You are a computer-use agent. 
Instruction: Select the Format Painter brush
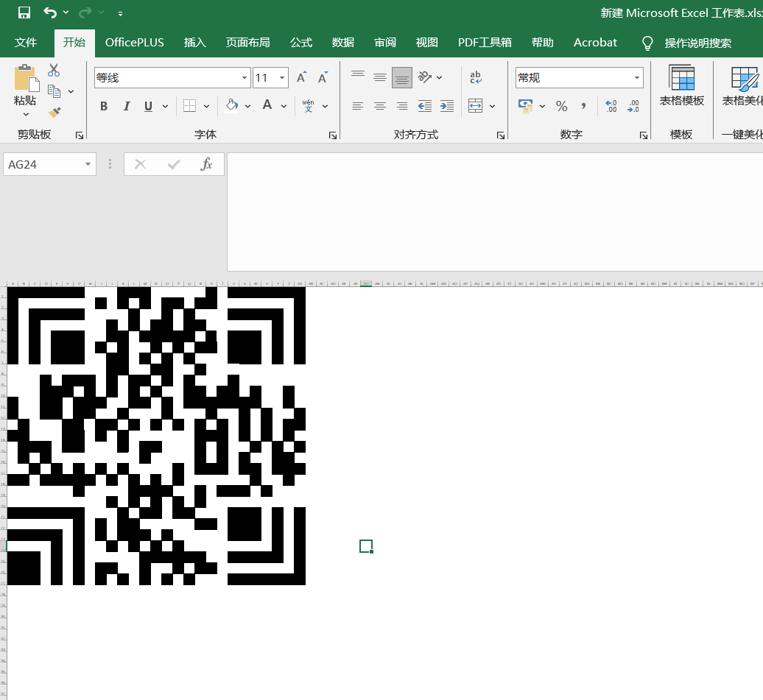click(x=54, y=113)
